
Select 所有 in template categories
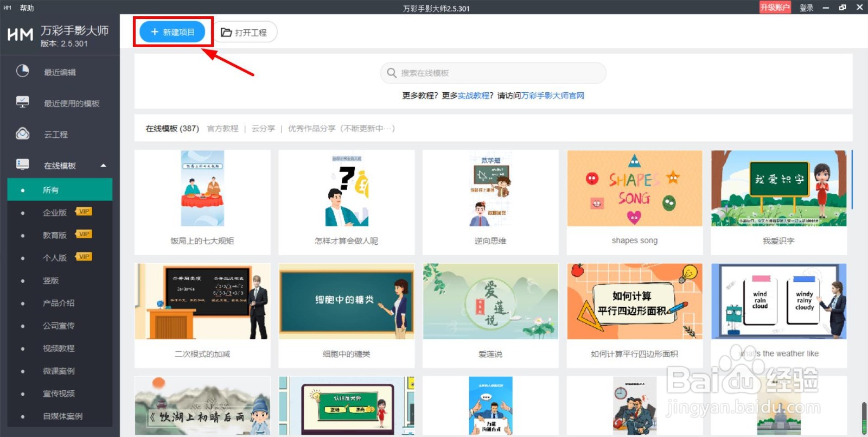[60, 190]
